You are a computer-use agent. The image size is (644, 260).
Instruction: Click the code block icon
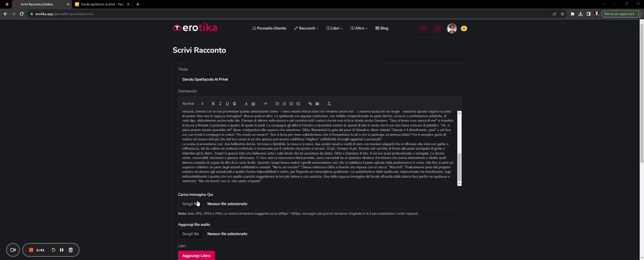265,104
